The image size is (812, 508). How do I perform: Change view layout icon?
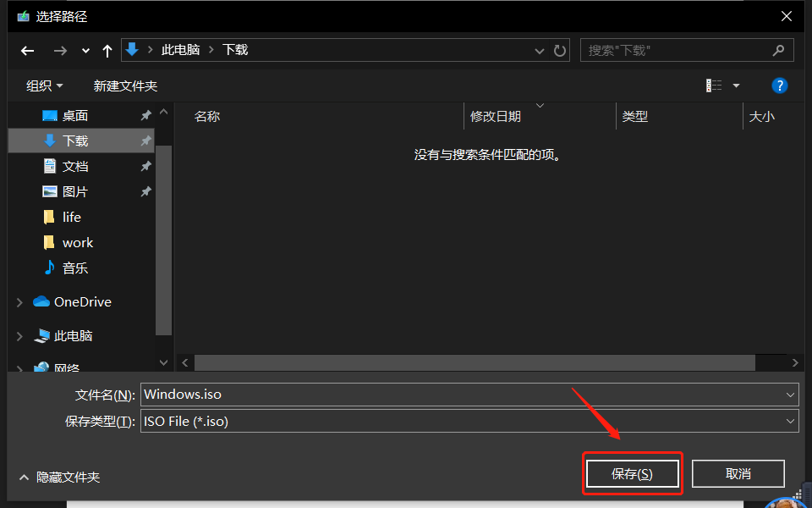click(714, 86)
